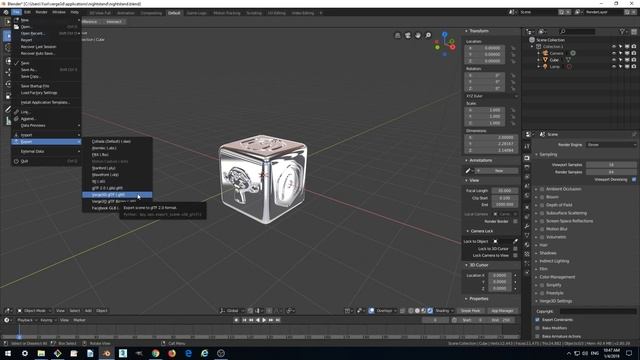Select the Cursor tool in left toolbar

[8, 48]
